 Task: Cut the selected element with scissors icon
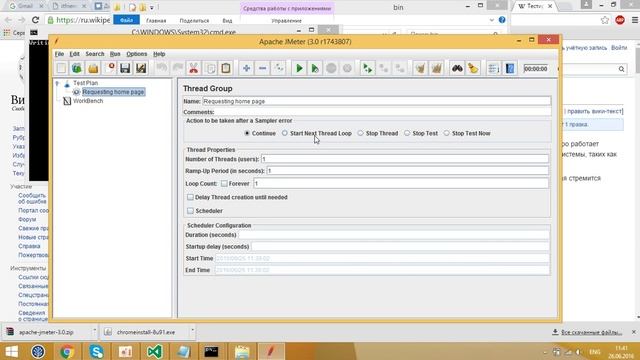[193, 68]
